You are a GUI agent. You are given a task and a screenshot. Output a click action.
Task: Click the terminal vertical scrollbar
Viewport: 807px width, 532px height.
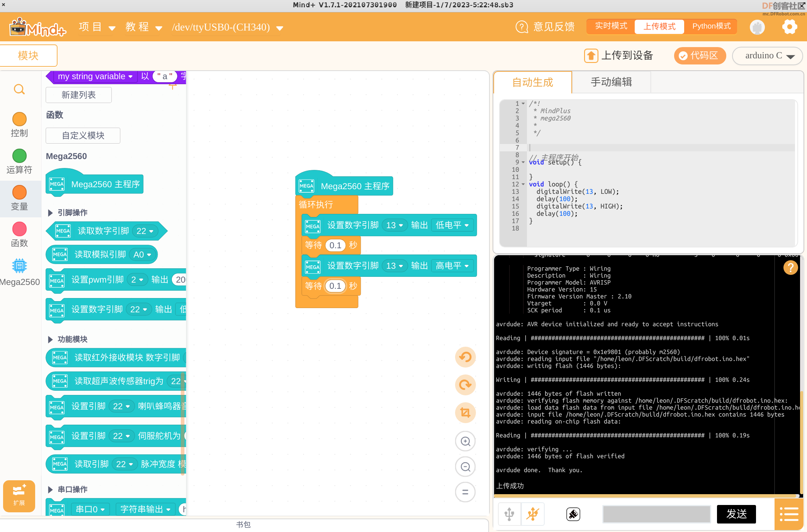click(802, 442)
